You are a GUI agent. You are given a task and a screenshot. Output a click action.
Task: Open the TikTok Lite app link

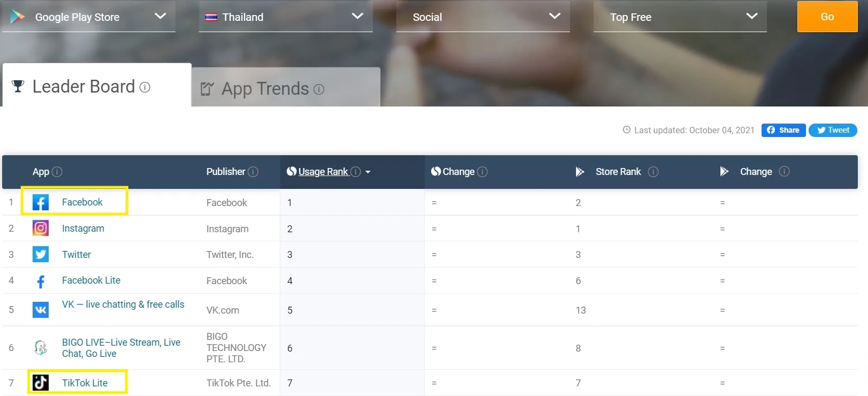[85, 383]
